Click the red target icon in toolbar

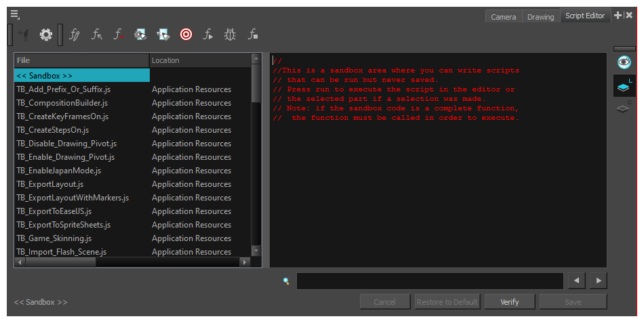[186, 34]
